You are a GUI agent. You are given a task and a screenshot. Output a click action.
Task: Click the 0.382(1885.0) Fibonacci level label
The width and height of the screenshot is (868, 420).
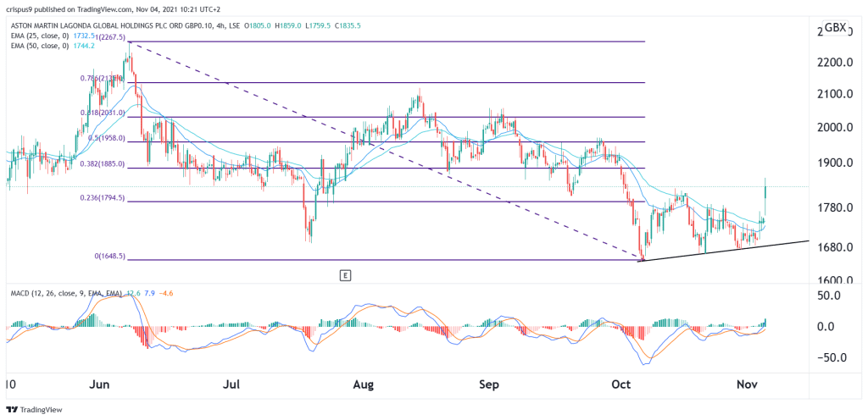coord(102,164)
